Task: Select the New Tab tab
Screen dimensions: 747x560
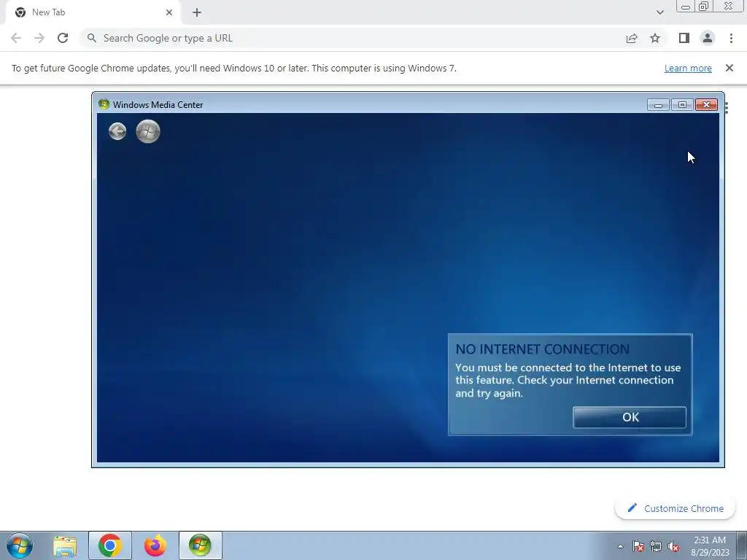Action: click(93, 12)
